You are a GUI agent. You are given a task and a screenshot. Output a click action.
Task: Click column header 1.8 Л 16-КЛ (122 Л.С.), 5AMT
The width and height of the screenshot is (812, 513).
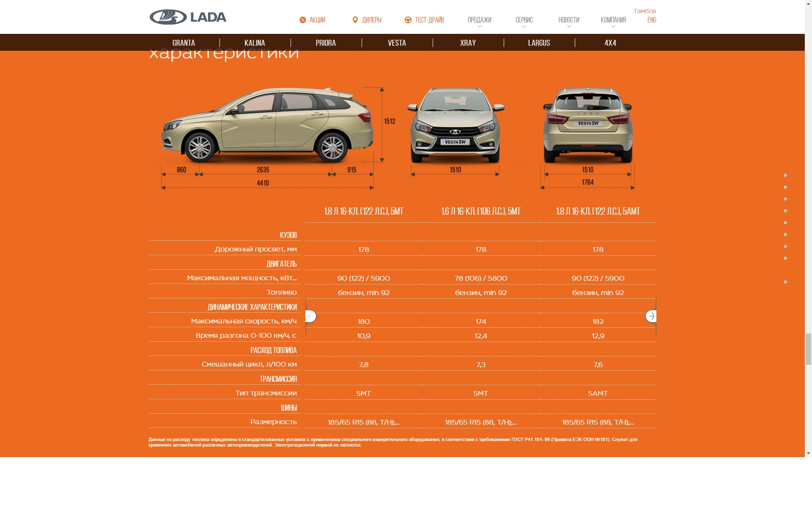598,211
